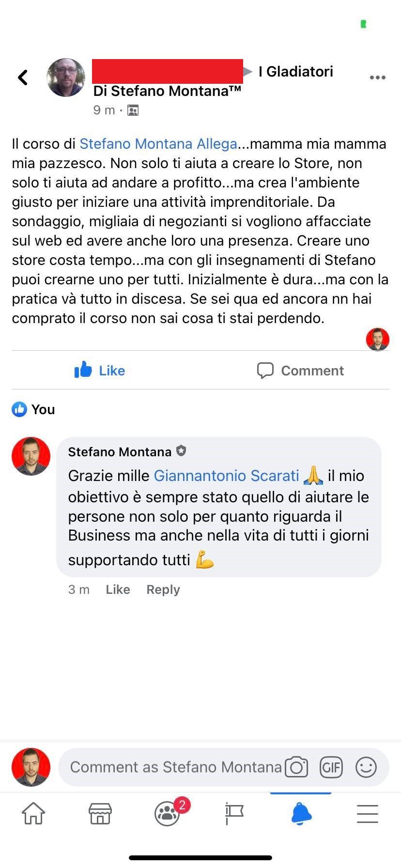Open the Giannantonio Scarati profile link
The image size is (401, 868).
(x=226, y=476)
